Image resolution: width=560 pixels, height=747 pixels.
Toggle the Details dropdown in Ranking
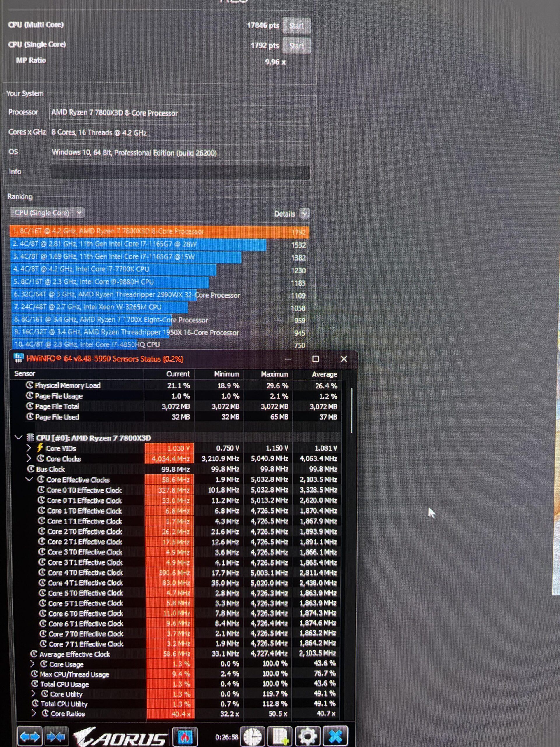point(304,213)
